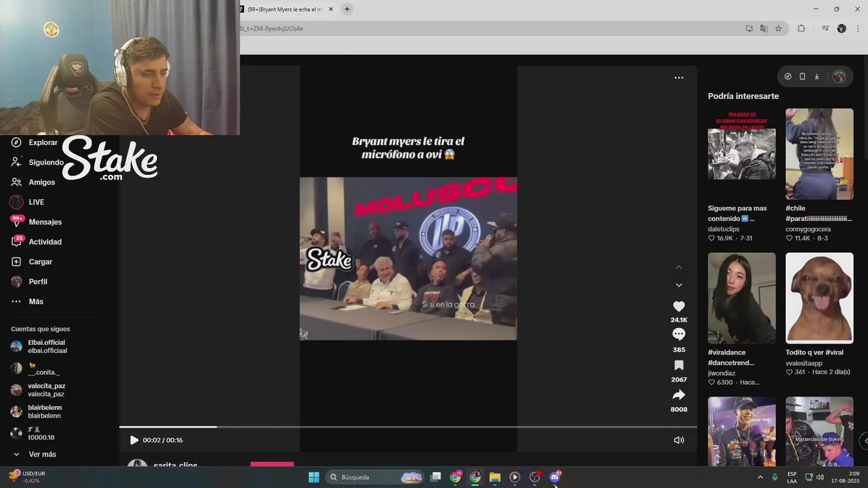Click the taskbar Búsqueda search box
868x488 pixels.
[x=374, y=477]
